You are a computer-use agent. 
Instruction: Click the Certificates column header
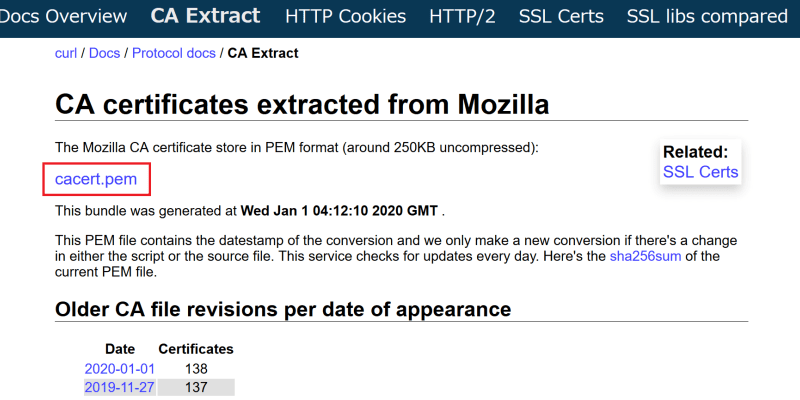click(196, 349)
